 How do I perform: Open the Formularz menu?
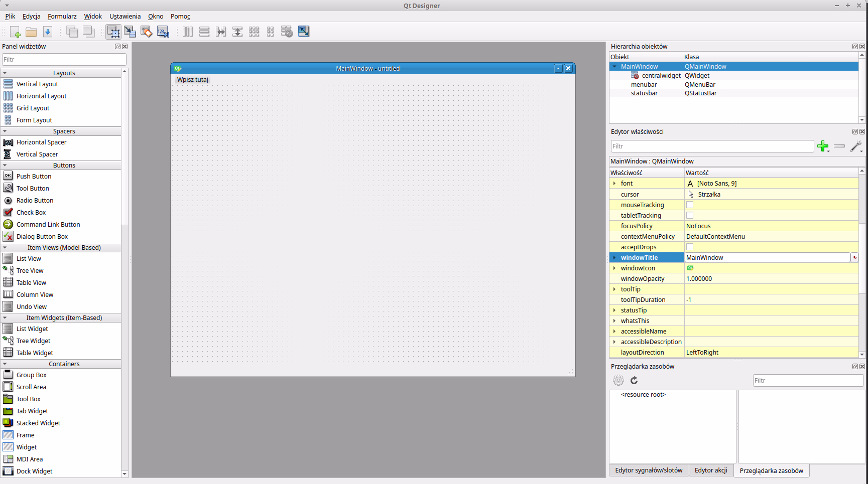(x=62, y=17)
